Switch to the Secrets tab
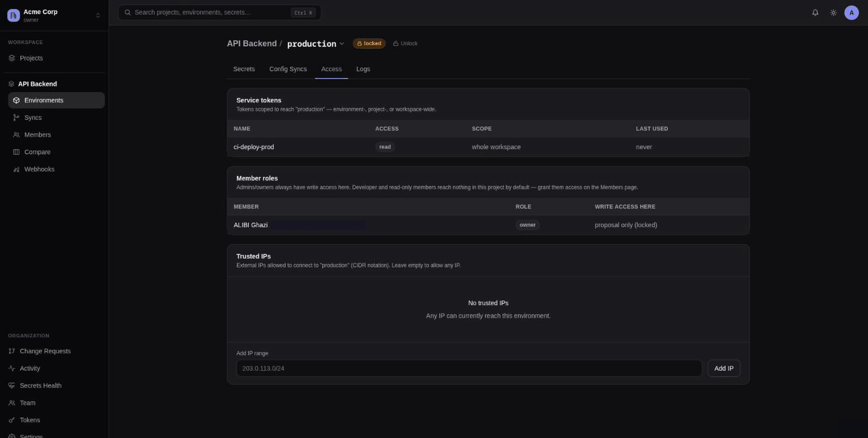The width and height of the screenshot is (868, 438). point(244,69)
